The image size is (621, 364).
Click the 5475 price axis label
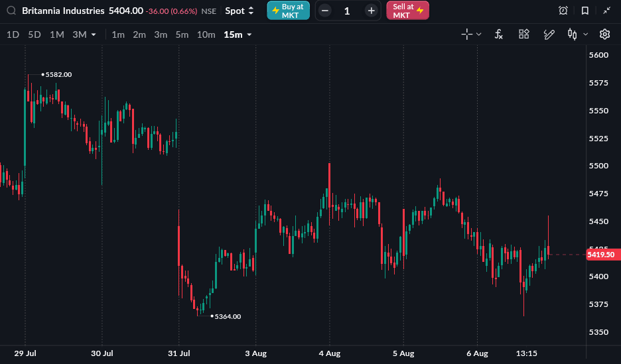tap(598, 194)
